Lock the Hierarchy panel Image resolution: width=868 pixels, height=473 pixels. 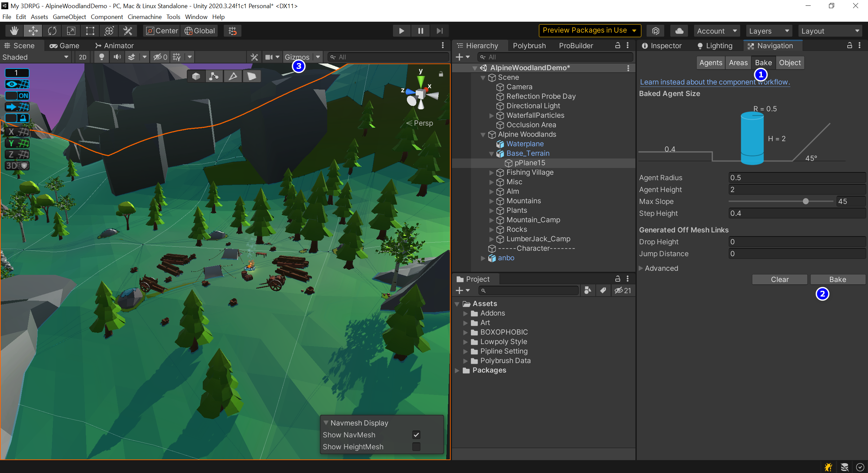(618, 45)
